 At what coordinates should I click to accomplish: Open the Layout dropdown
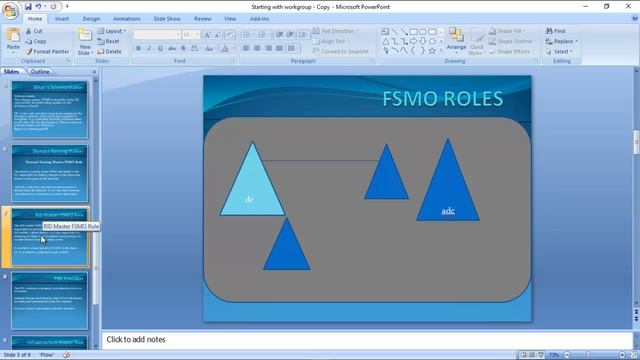[112, 31]
